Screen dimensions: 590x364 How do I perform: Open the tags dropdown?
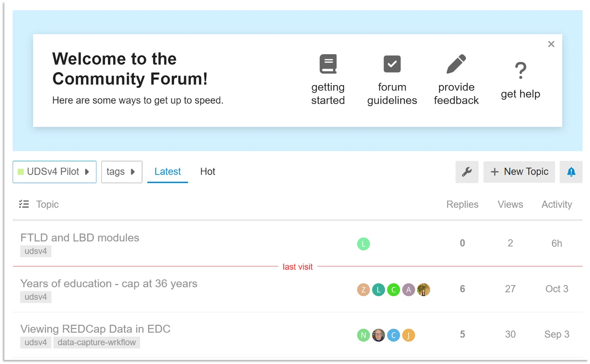tap(121, 171)
